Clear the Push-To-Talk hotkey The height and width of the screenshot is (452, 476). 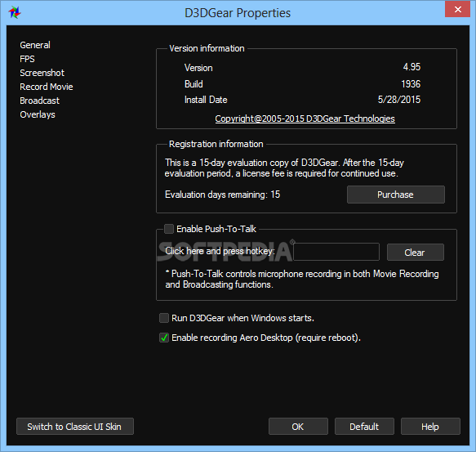(415, 253)
